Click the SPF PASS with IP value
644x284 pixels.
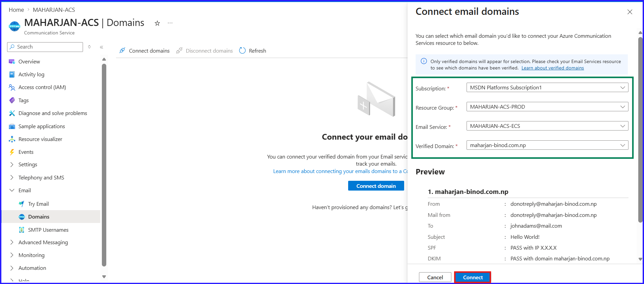coord(533,248)
